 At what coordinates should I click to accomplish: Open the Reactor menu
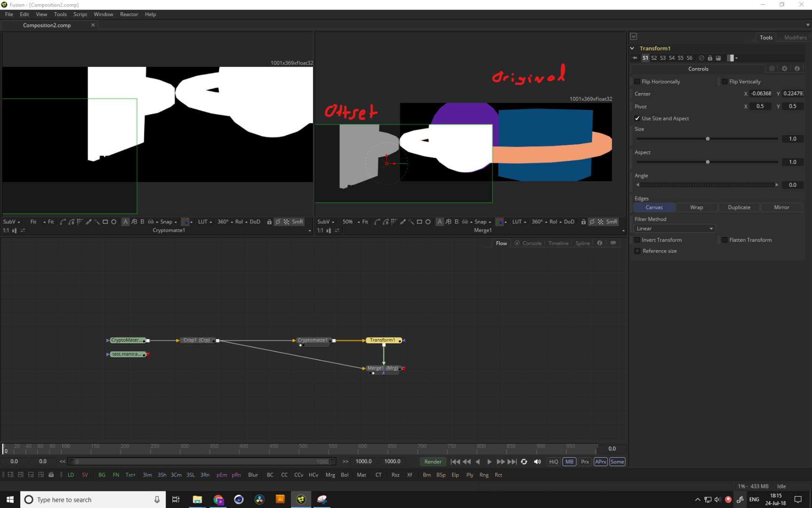pos(129,14)
